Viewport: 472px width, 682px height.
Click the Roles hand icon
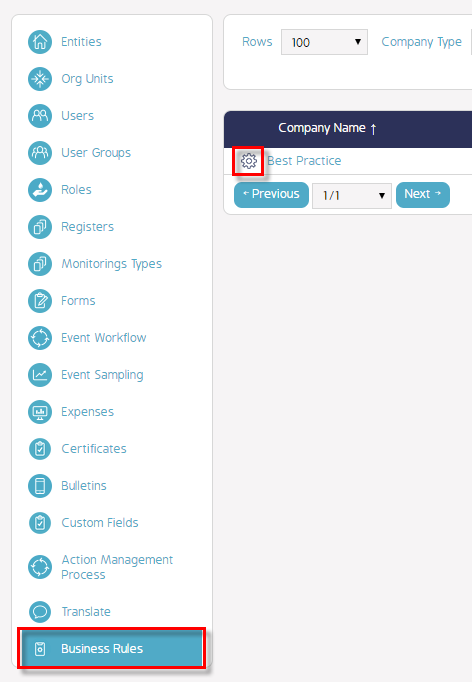pyautogui.click(x=40, y=190)
